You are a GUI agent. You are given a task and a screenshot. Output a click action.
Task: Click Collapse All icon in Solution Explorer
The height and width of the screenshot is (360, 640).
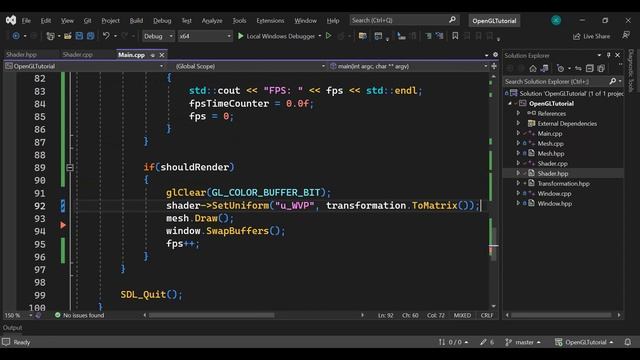[x=589, y=69]
